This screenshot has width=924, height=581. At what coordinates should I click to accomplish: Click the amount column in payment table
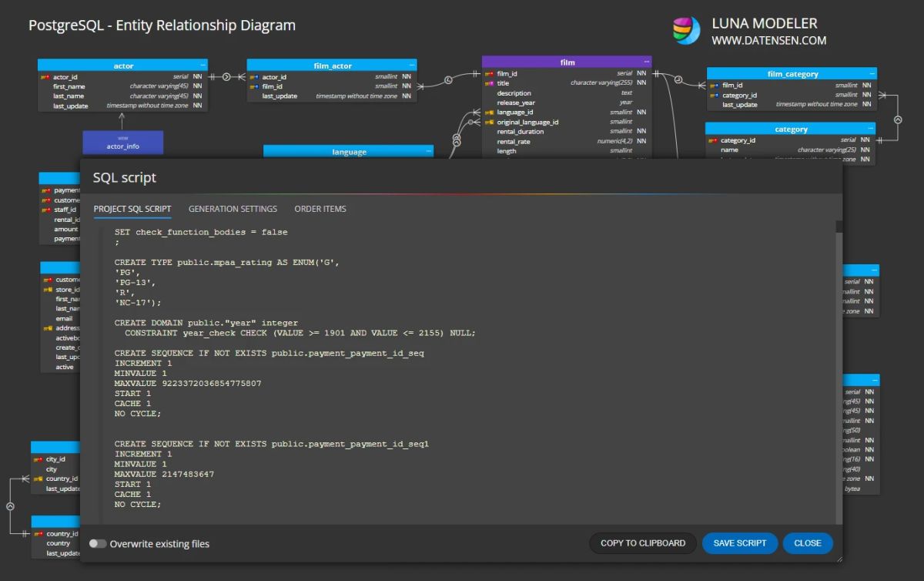pyautogui.click(x=66, y=229)
